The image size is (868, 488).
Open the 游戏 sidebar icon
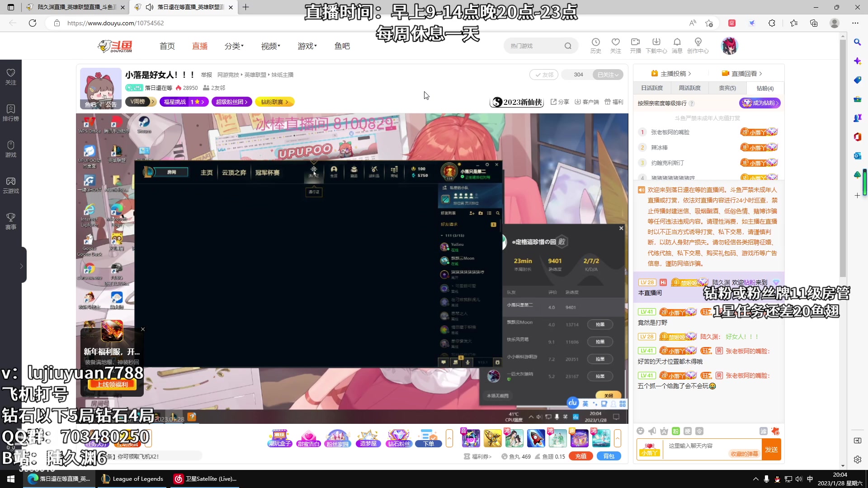11,149
